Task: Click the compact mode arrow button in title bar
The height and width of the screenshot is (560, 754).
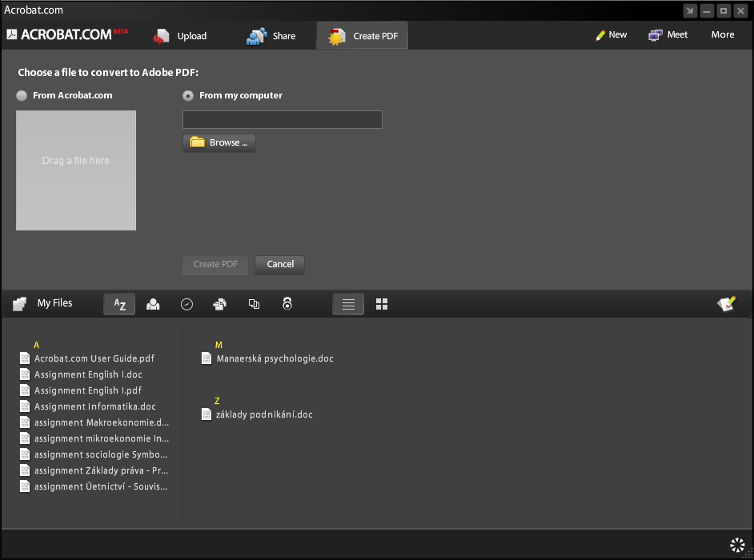Action: point(690,10)
